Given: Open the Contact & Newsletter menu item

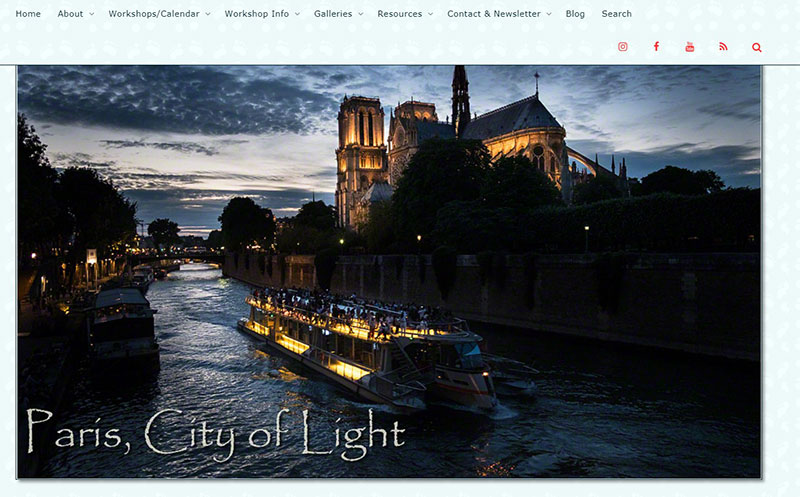Looking at the screenshot, I should coord(494,14).
